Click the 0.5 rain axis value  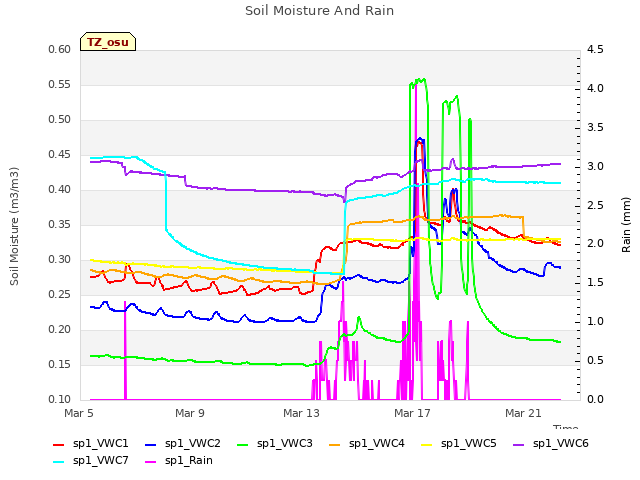click(595, 361)
